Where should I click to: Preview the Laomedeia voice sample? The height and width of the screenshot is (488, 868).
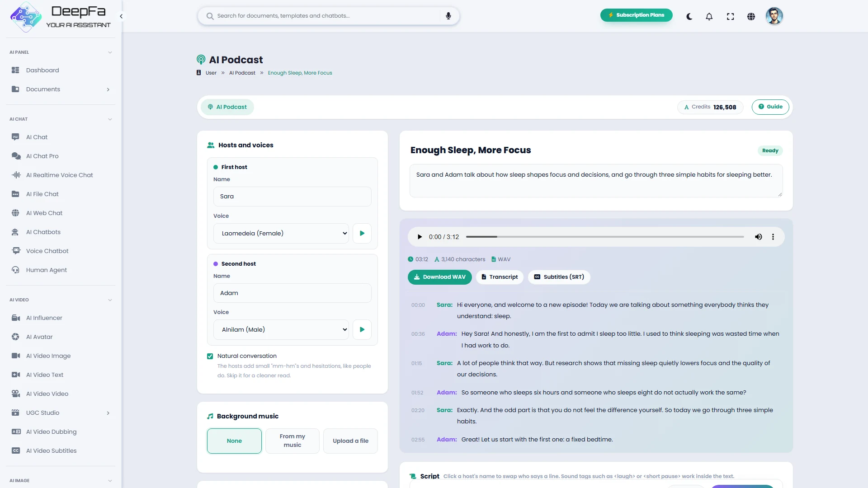[x=362, y=234]
